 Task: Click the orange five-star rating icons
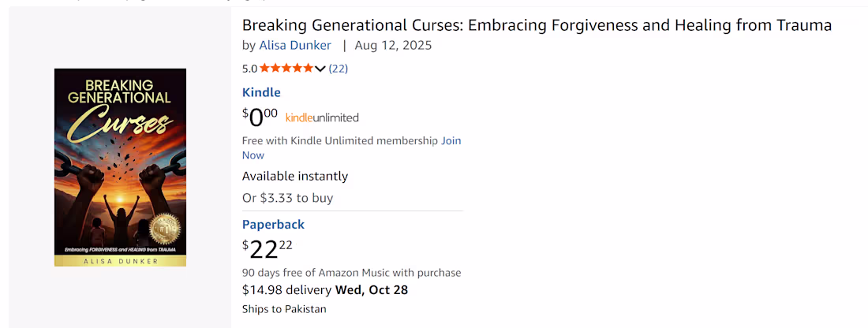tap(286, 69)
